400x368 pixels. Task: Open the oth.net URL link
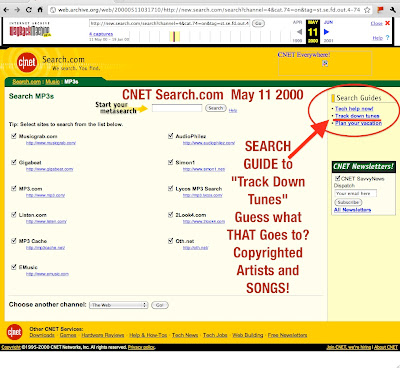click(195, 248)
